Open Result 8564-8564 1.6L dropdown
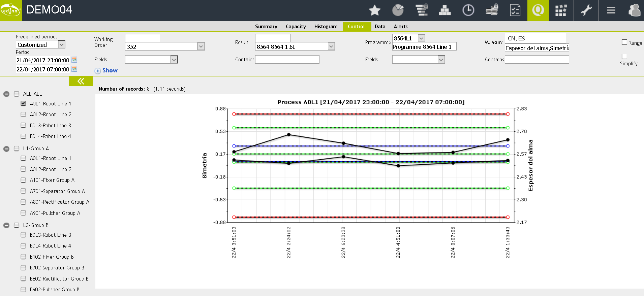This screenshot has width=644, height=296. click(x=295, y=46)
